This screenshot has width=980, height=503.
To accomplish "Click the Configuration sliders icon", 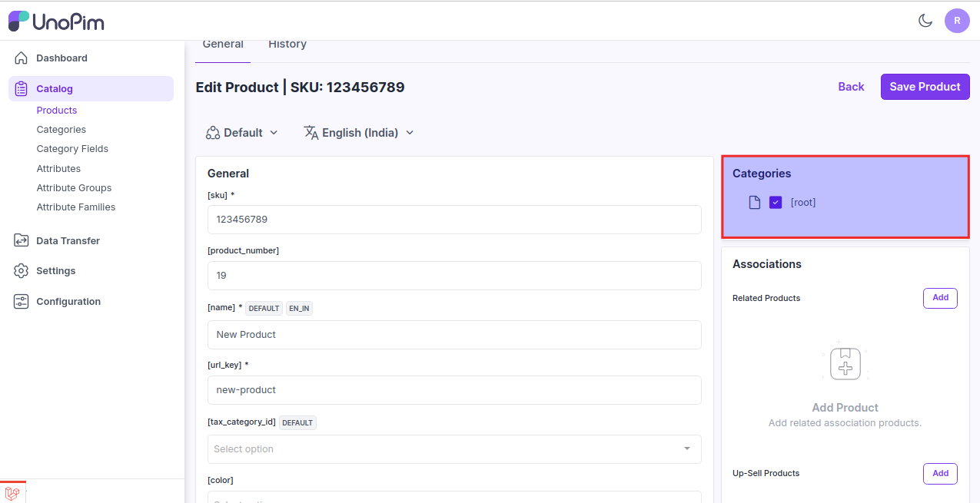I will (22, 302).
